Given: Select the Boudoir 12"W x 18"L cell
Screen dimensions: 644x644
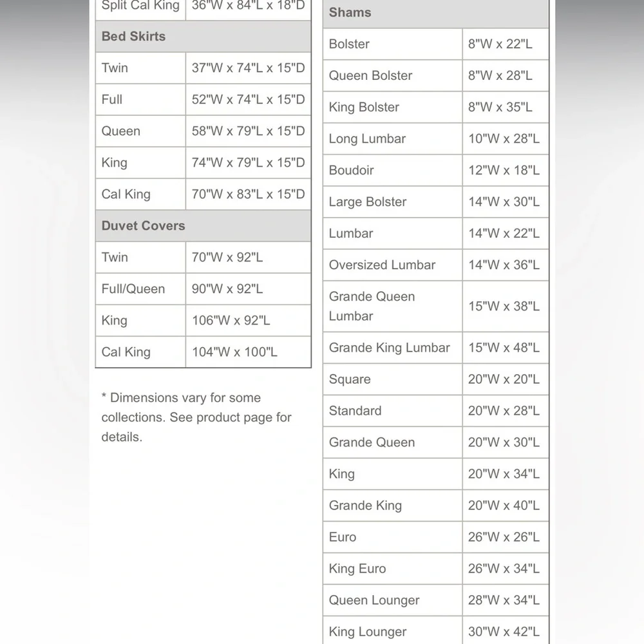Looking at the screenshot, I should click(x=506, y=171).
